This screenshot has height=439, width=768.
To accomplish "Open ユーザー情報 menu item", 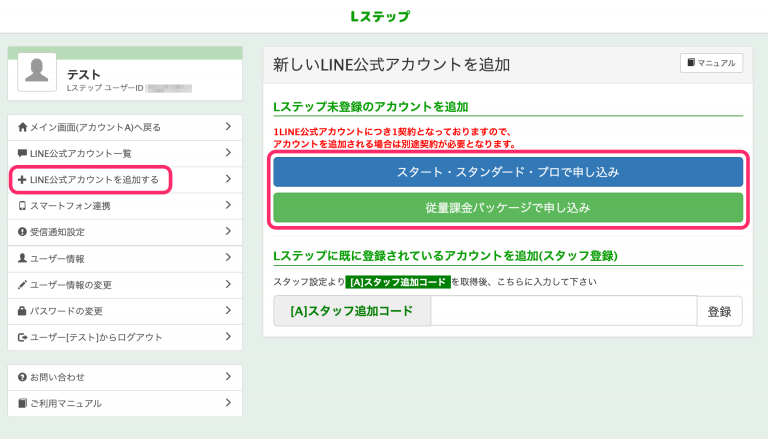I will point(125,258).
